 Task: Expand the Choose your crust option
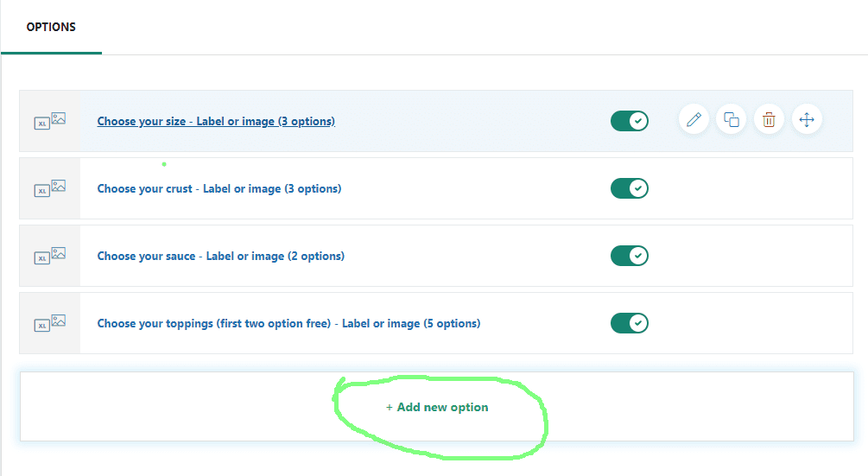219,188
